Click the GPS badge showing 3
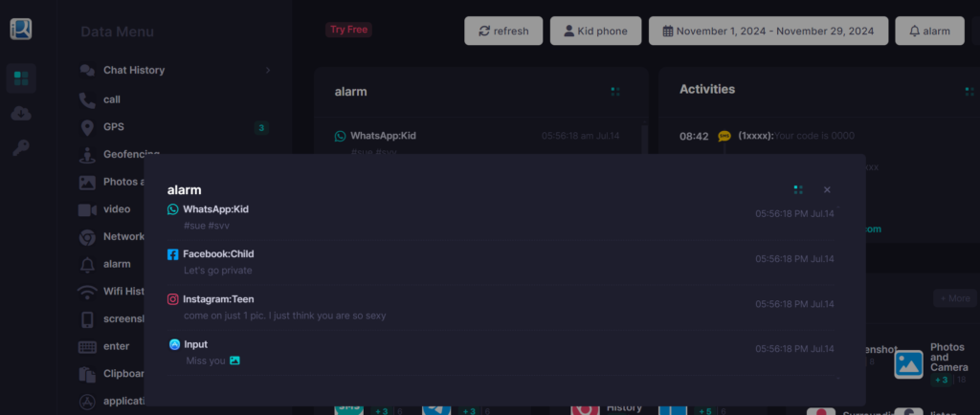Screen dimensions: 980x415 pos(261,128)
